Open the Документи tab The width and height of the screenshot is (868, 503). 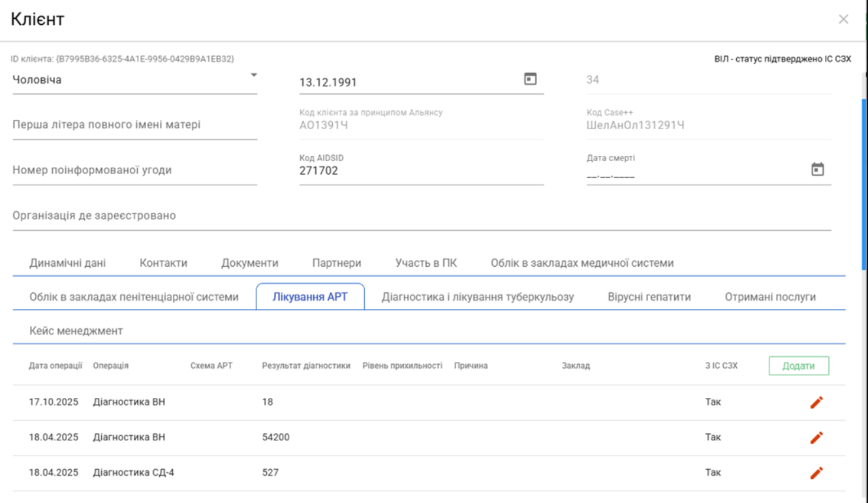(x=250, y=263)
